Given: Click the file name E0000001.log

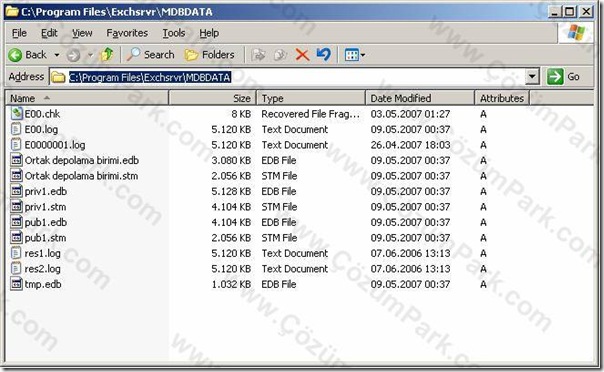Looking at the screenshot, I should [x=55, y=145].
